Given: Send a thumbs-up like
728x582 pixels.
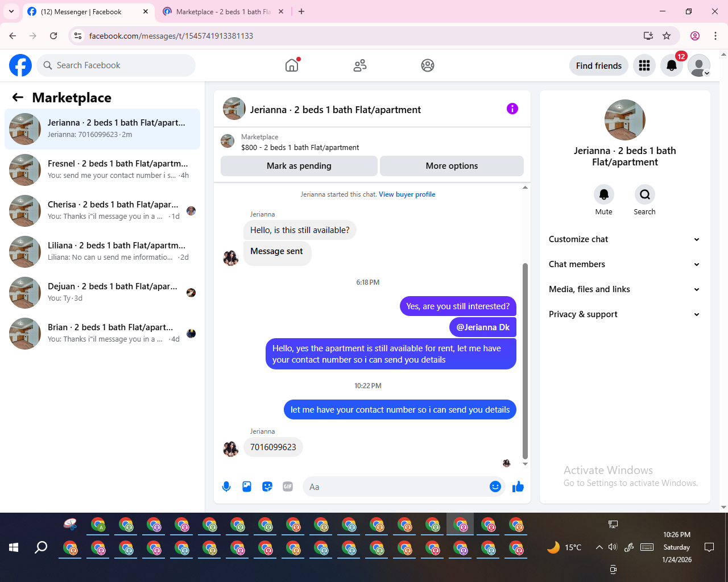Looking at the screenshot, I should pos(518,487).
